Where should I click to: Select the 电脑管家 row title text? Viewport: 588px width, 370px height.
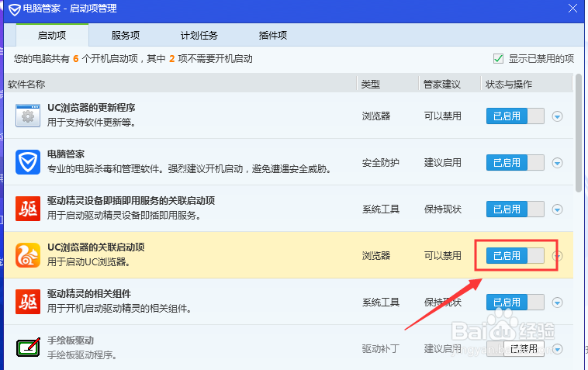66,154
